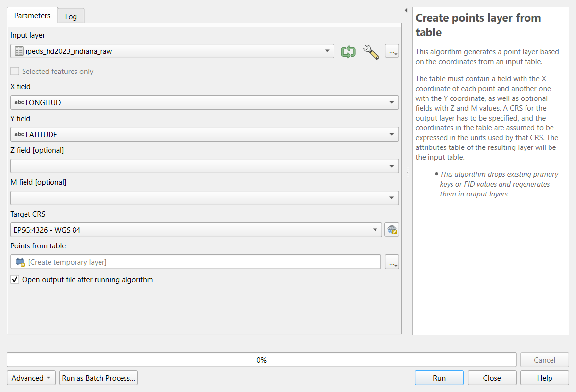Open the M field optional dropdown

tap(204, 198)
